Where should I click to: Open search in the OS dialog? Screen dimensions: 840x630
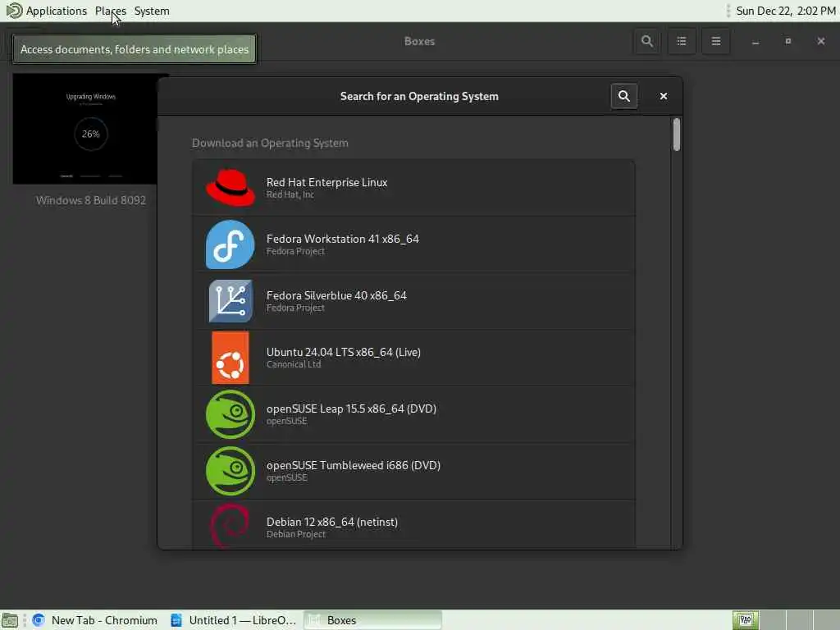pyautogui.click(x=624, y=96)
